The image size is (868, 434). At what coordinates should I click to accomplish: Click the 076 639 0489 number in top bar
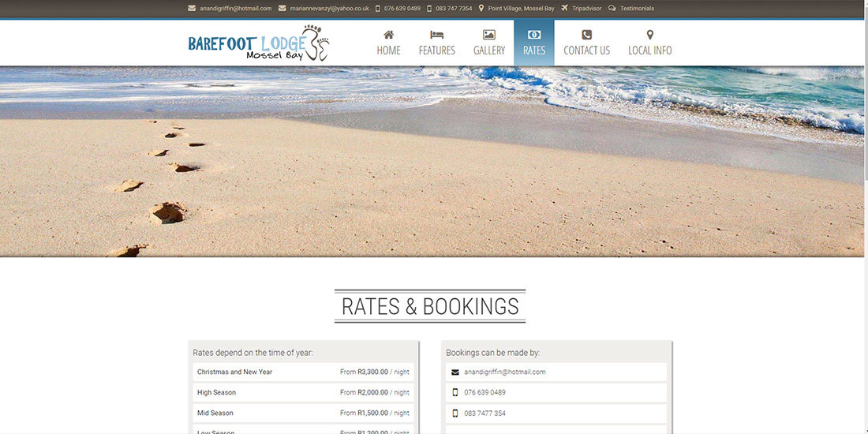402,9
